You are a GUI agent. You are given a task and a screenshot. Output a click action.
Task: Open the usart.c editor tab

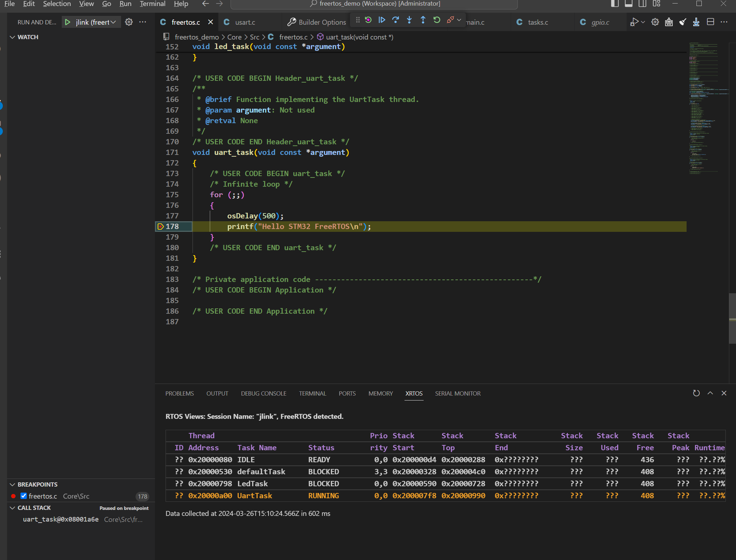coord(245,22)
